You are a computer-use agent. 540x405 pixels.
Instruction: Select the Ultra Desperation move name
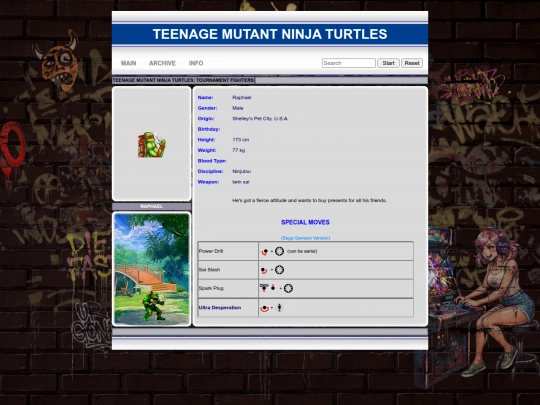pyautogui.click(x=220, y=308)
